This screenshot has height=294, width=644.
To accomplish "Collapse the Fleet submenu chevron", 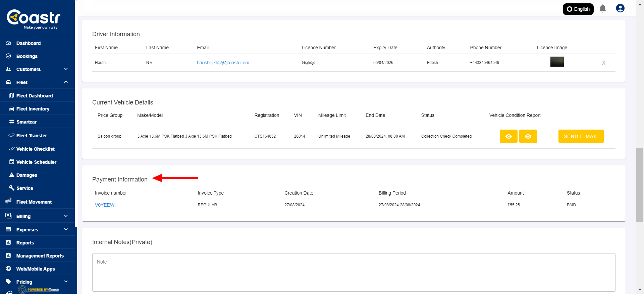I will tap(66, 82).
